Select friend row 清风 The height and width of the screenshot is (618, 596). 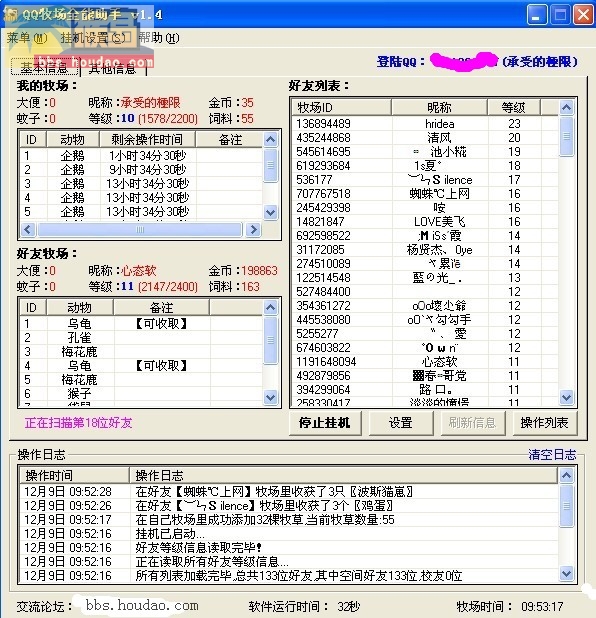click(x=425, y=138)
